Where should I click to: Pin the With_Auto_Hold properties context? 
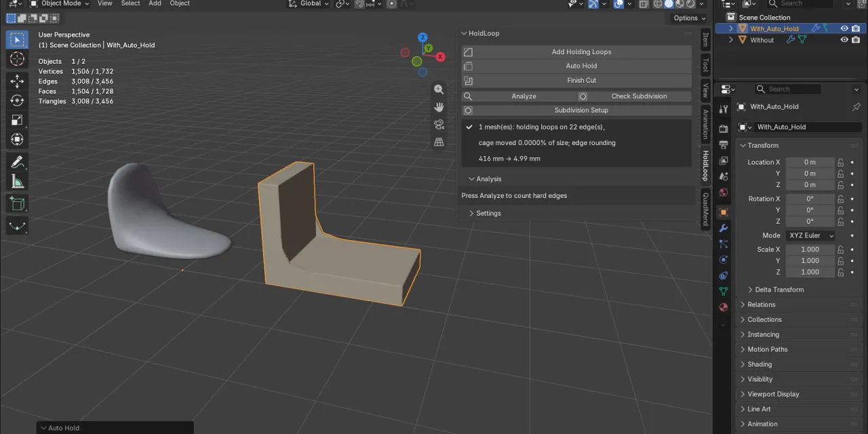[x=856, y=106]
